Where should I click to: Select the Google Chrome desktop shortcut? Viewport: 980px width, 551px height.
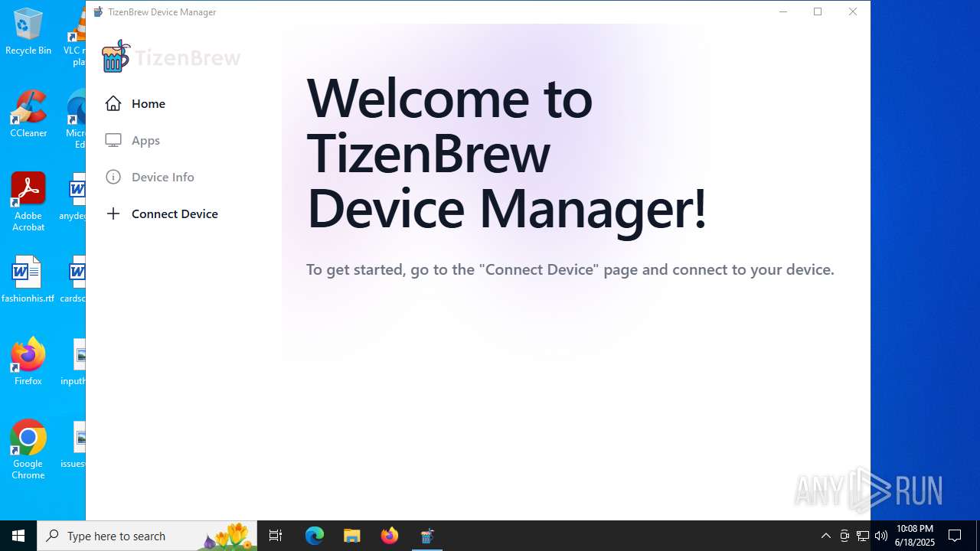pyautogui.click(x=28, y=450)
